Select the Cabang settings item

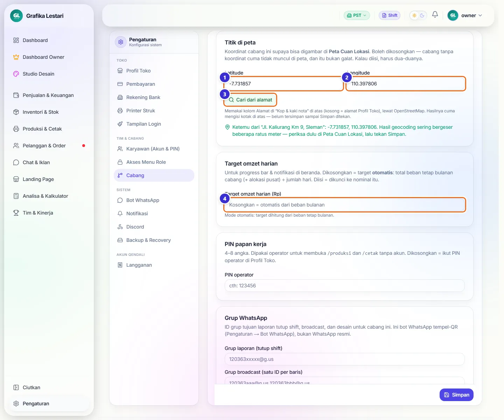coord(154,175)
